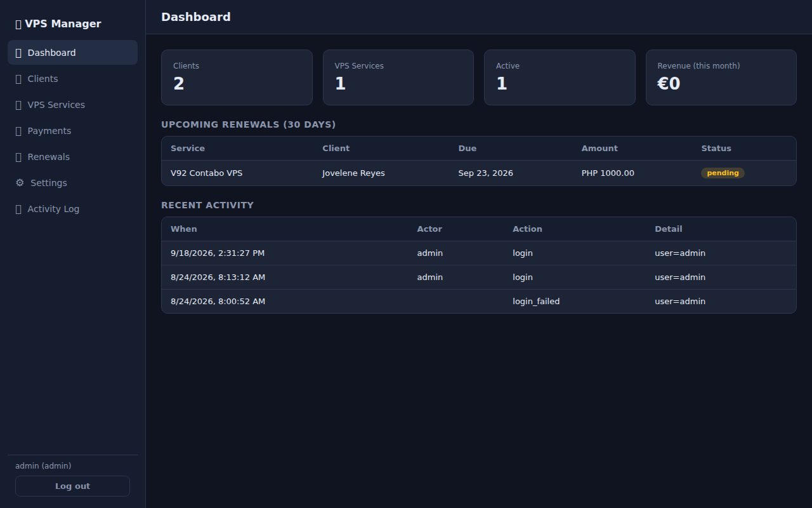Click the due date Sep 23, 2026
812x508 pixels.
tap(486, 173)
